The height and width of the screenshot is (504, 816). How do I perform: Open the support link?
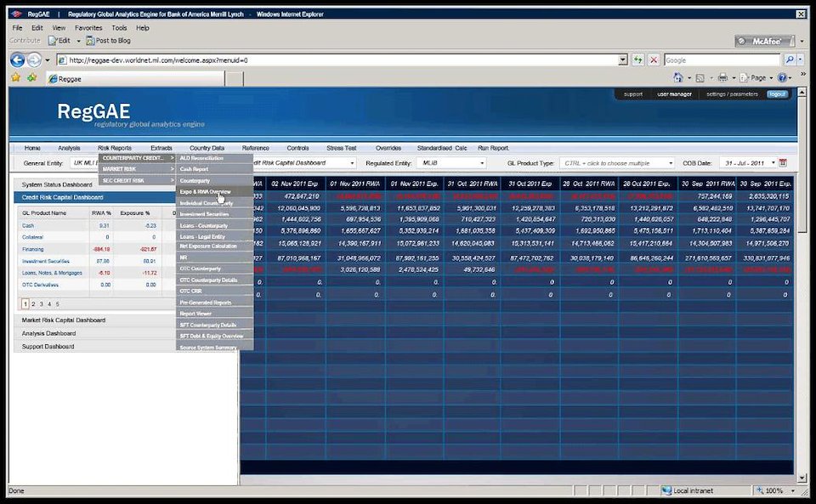[x=633, y=94]
